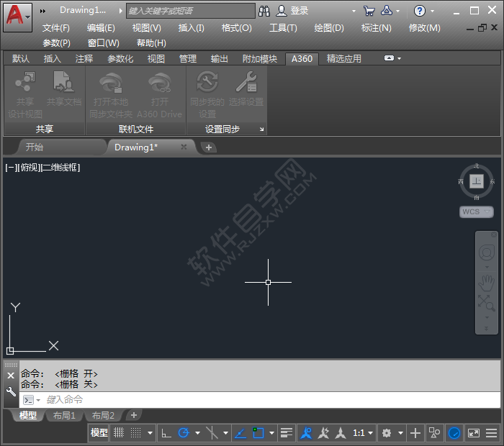This screenshot has width=504, height=446.
Task: Toggle snap mode dotted grid icon
Action: pyautogui.click(x=135, y=433)
